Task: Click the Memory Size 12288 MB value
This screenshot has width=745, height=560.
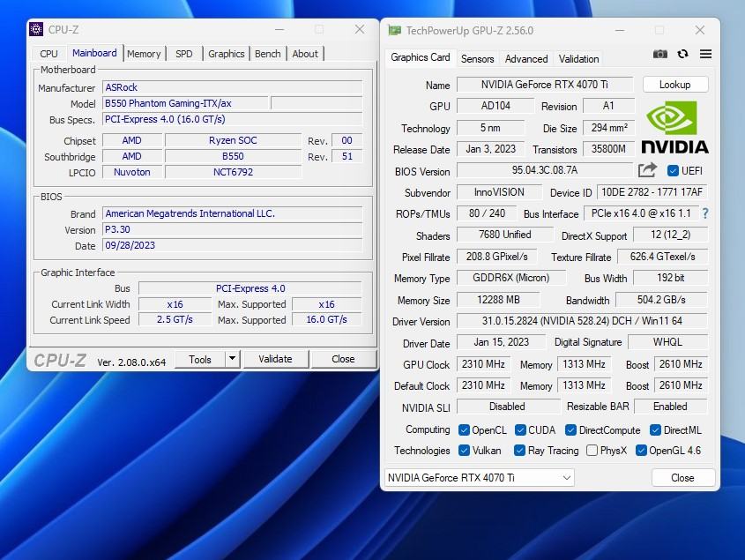Action: 498,300
